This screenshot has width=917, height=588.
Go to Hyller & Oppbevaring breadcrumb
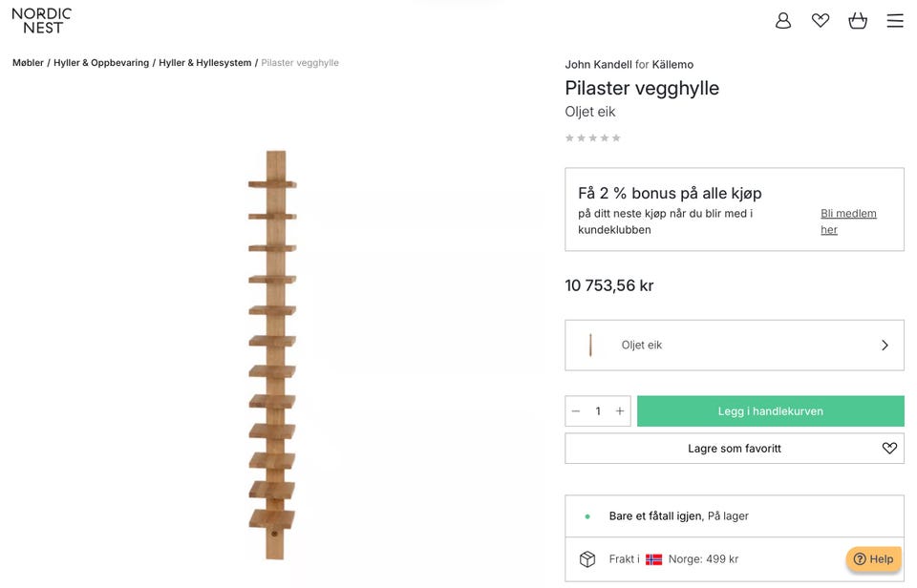[101, 63]
